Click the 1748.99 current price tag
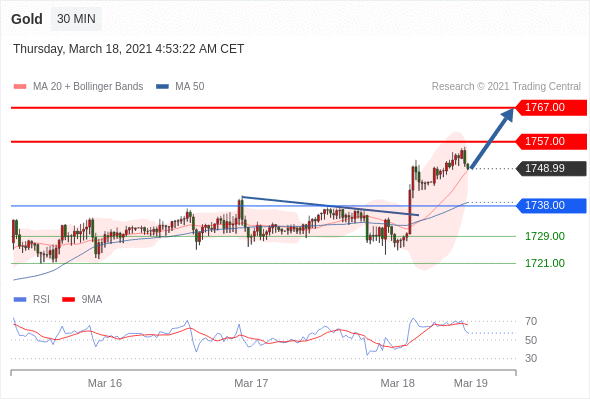The width and height of the screenshot is (590, 400). pyautogui.click(x=551, y=168)
